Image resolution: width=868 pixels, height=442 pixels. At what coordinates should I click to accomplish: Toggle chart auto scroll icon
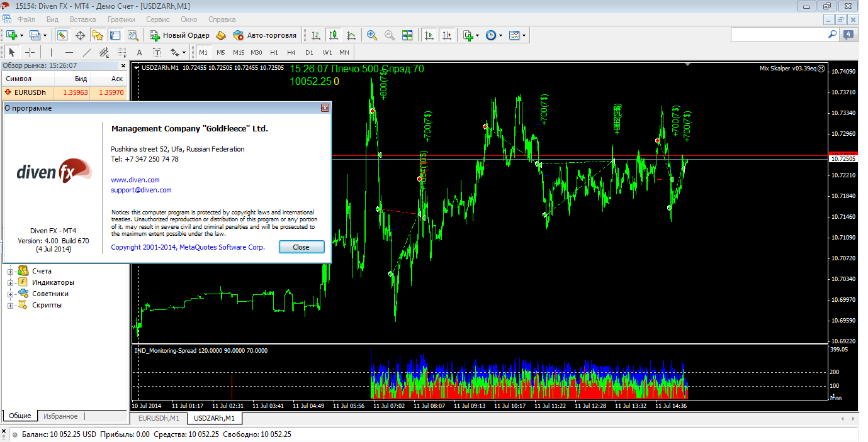click(429, 35)
